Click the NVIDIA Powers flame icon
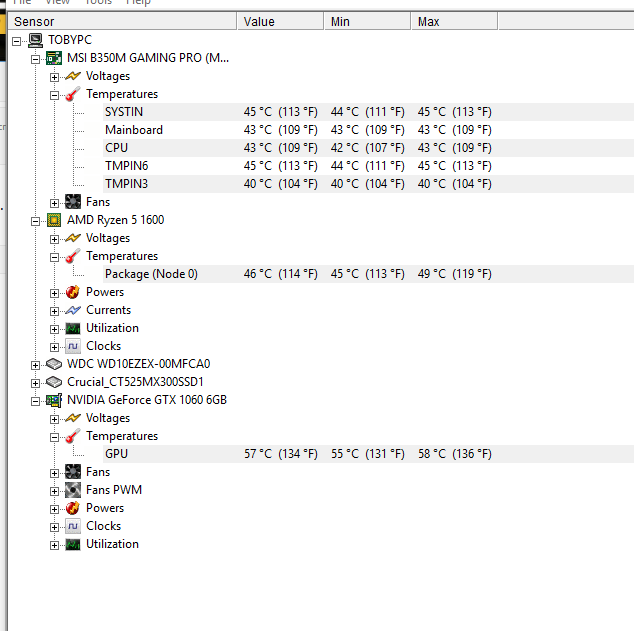Screen dimensions: 634x631 point(73,508)
